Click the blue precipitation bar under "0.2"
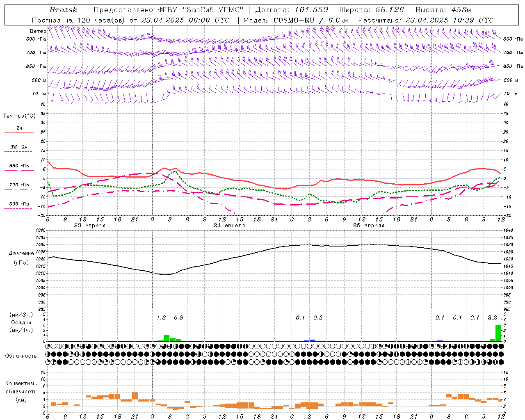This screenshot has width=525, height=420. 312,340
